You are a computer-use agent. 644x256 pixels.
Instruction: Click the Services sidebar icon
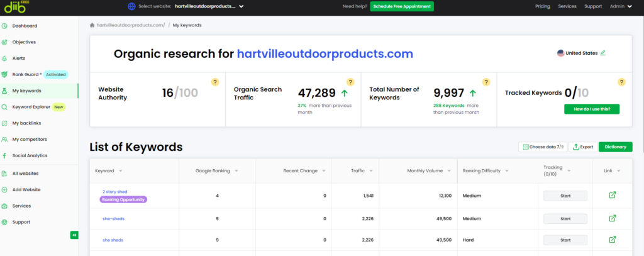click(x=4, y=206)
